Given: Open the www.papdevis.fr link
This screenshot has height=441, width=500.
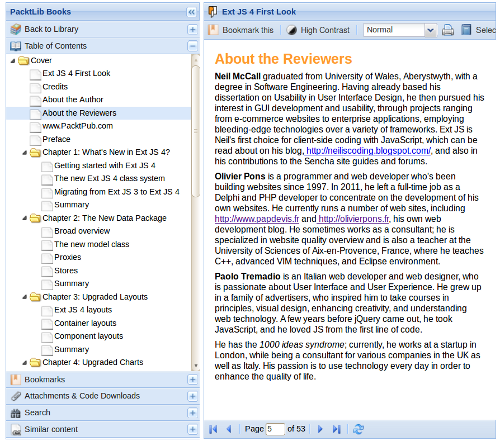Looking at the screenshot, I should [x=257, y=219].
